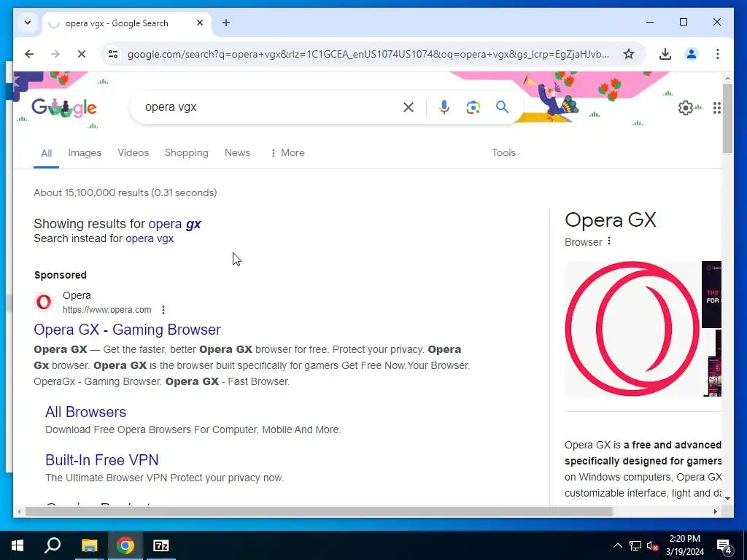This screenshot has height=560, width=747.
Task: Open the https://www.opera.com URL text
Action: click(x=107, y=310)
